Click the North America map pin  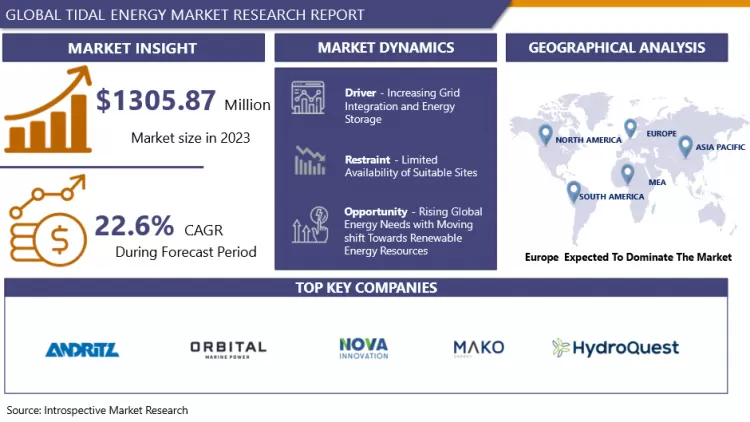[545, 134]
